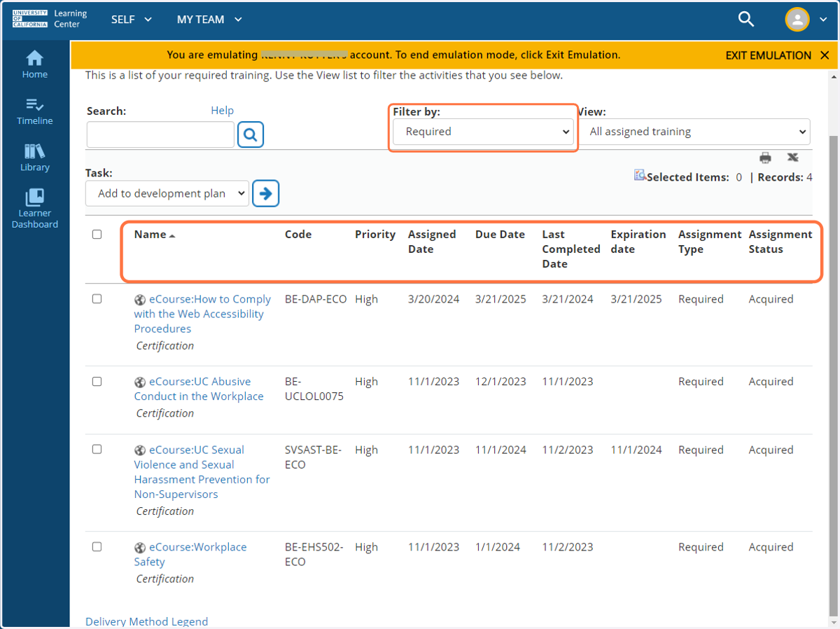Sort by the Due Date column header

(500, 235)
